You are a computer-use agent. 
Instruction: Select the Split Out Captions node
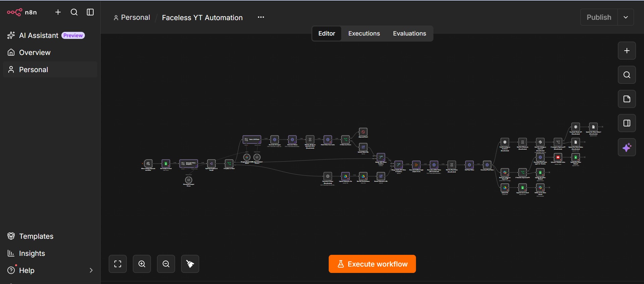[211, 164]
